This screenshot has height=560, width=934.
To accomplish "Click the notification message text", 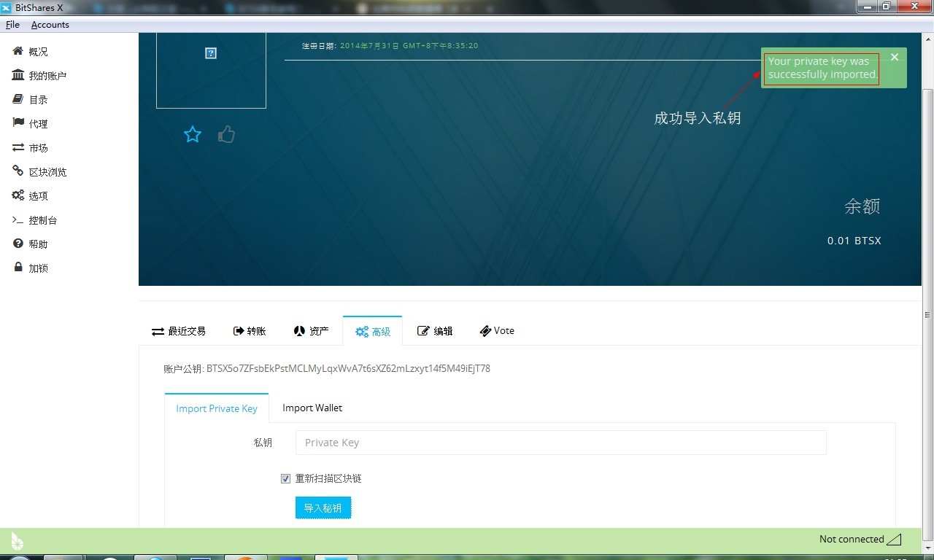I will (822, 68).
